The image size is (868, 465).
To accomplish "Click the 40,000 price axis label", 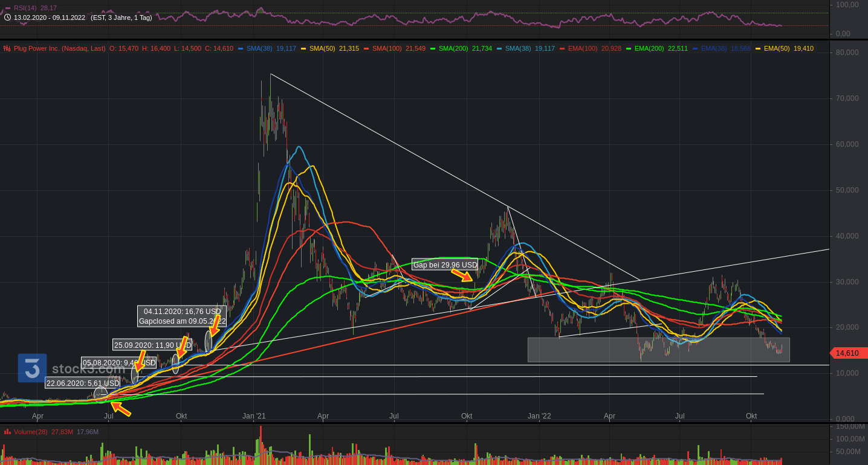I will click(847, 236).
